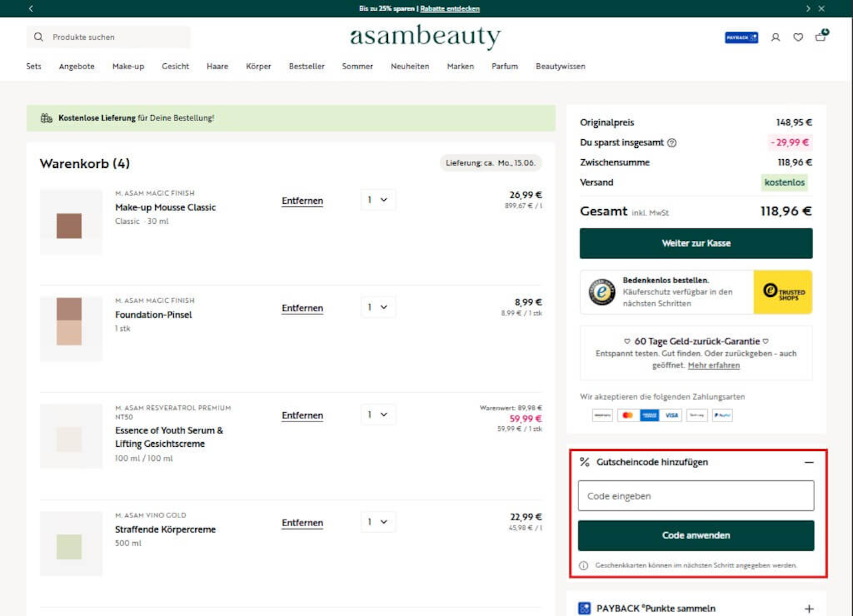Focus the Code eingeben input field

pyautogui.click(x=696, y=495)
